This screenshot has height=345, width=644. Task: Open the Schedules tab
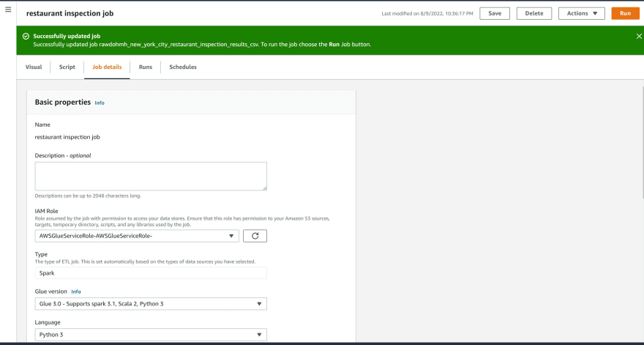183,67
